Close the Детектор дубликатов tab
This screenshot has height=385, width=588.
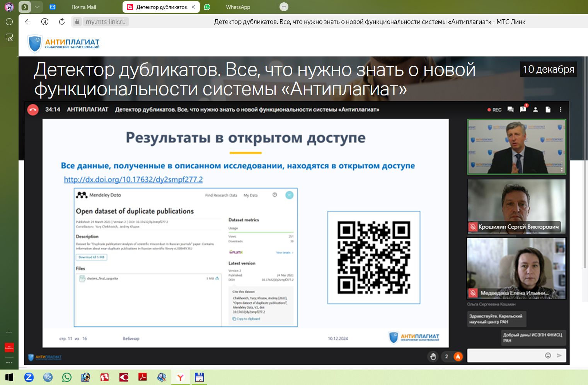point(193,7)
